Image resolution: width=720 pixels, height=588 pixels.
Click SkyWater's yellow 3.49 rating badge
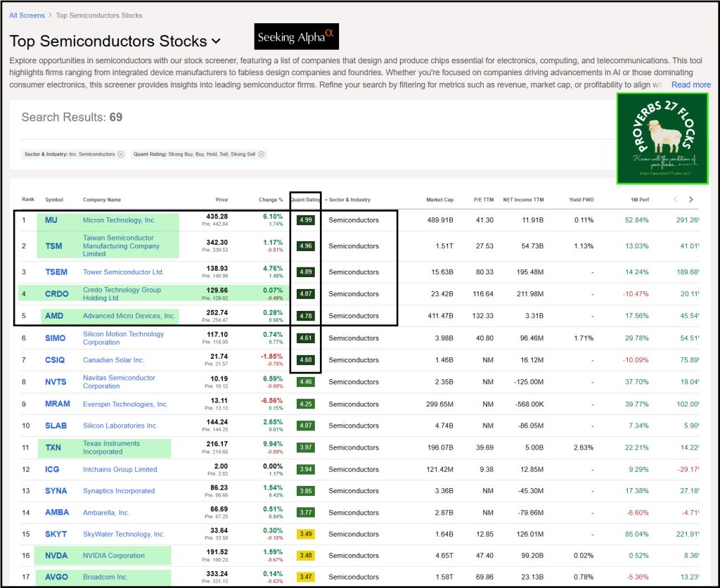coord(305,535)
